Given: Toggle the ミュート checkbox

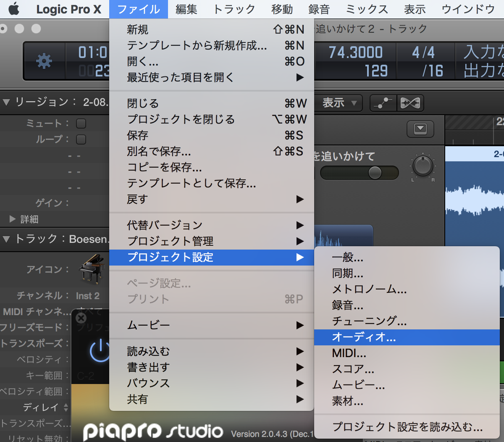Looking at the screenshot, I should pyautogui.click(x=81, y=124).
